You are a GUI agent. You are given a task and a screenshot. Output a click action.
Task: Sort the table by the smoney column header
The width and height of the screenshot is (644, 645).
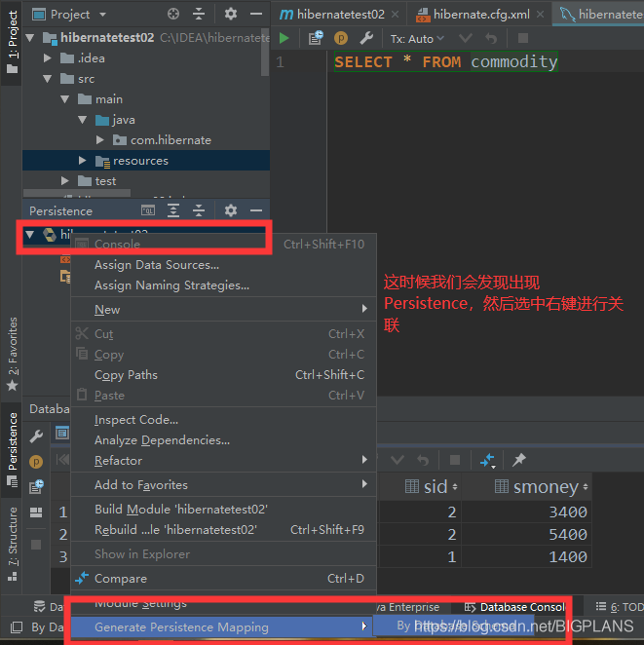coord(544,486)
